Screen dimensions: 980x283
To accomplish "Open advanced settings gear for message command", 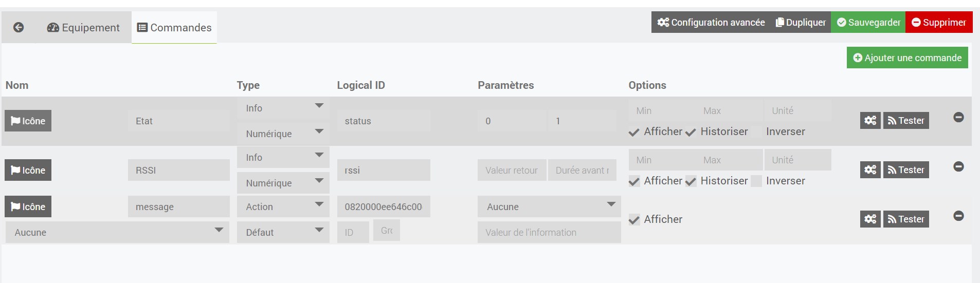I will pyautogui.click(x=870, y=219).
